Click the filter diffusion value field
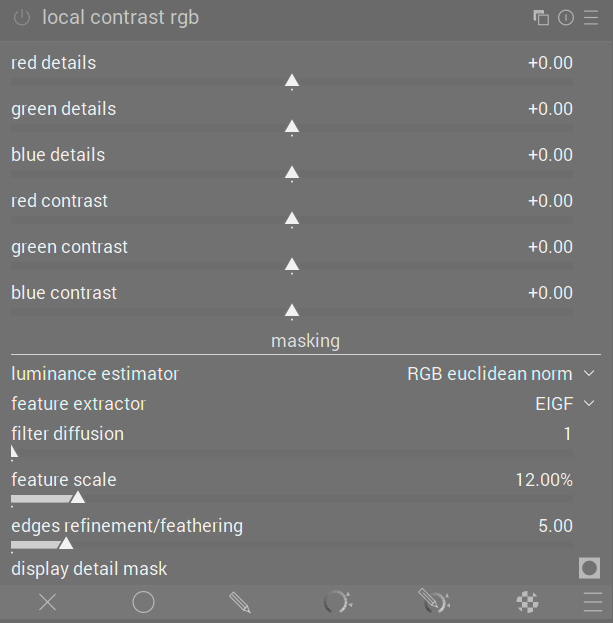The height and width of the screenshot is (623, 613). coord(567,434)
